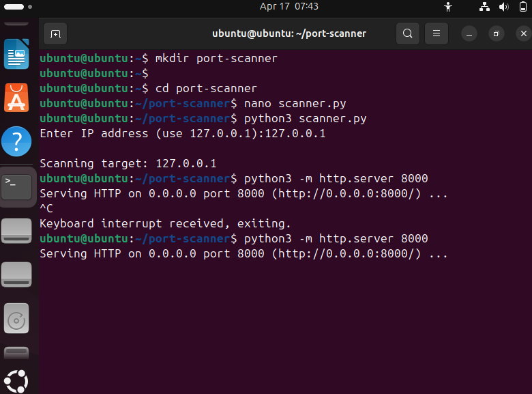532x394 pixels.
Task: Click the battery indicator in top bar
Action: pyautogui.click(x=521, y=7)
